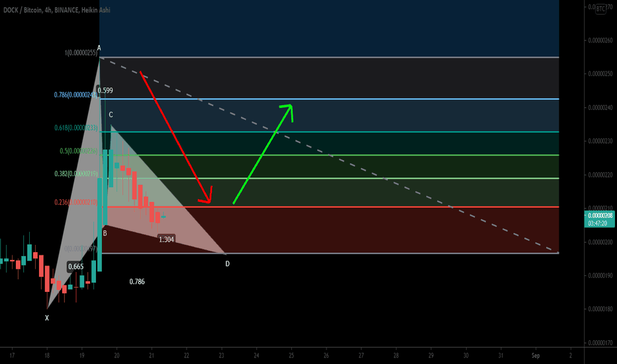
Task: Select the 1(0.00000255) Fibonacci level label
Action: pos(81,53)
